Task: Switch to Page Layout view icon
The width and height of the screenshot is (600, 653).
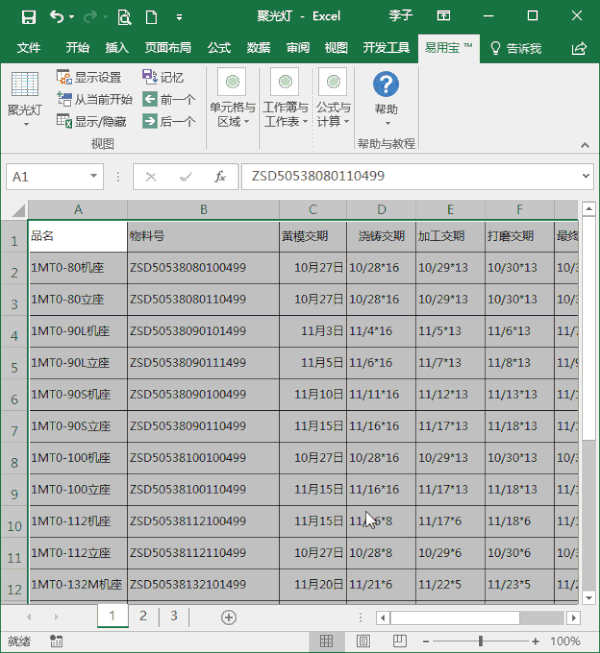Action: tap(363, 641)
